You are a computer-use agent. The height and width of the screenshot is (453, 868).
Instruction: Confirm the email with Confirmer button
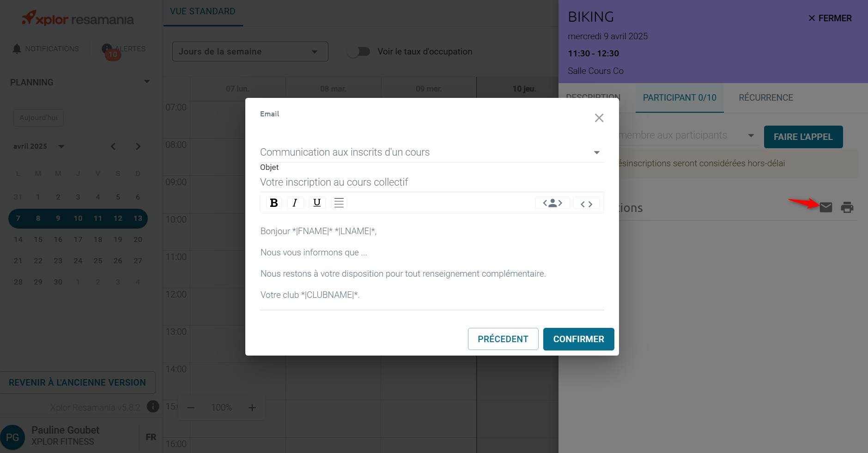pos(578,339)
